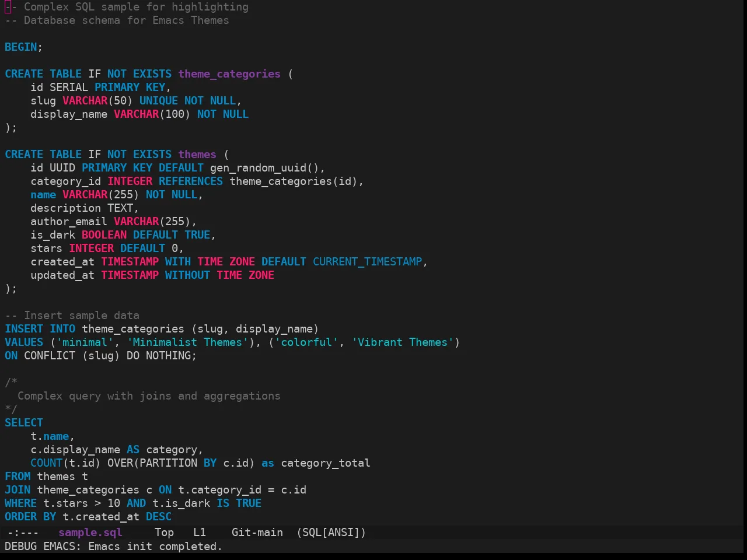
Task: Click the SELECT keyword
Action: pyautogui.click(x=24, y=423)
